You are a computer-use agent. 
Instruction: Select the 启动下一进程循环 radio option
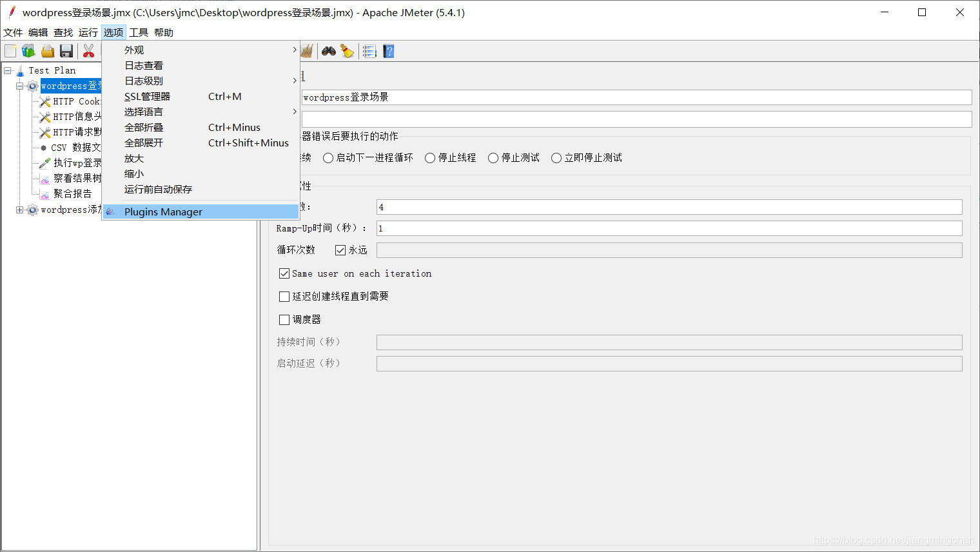[328, 158]
